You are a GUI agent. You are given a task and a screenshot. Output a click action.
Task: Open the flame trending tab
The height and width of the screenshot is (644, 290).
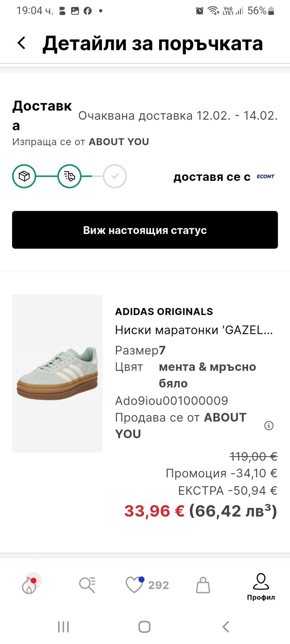(30, 585)
